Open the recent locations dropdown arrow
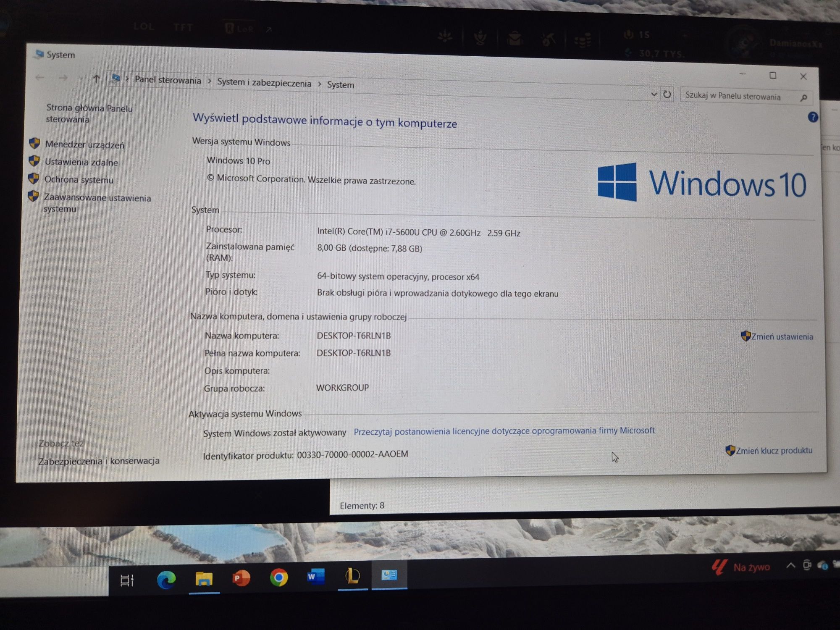Image resolution: width=840 pixels, height=630 pixels. point(81,78)
